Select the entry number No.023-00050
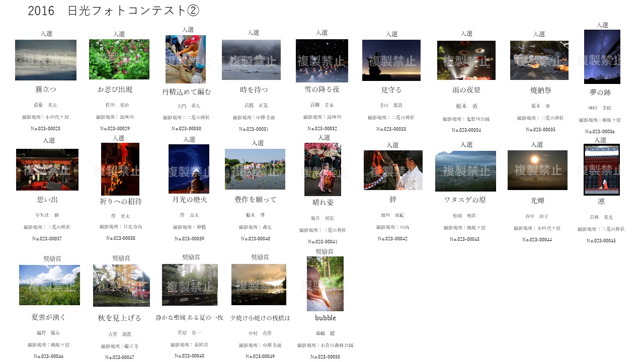The width and height of the screenshot is (644, 362). point(325,356)
